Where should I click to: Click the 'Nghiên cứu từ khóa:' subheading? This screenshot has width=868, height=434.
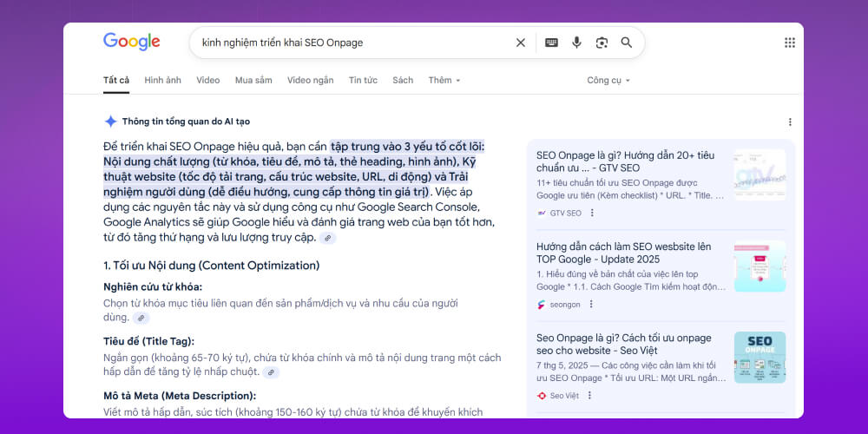[x=153, y=286]
